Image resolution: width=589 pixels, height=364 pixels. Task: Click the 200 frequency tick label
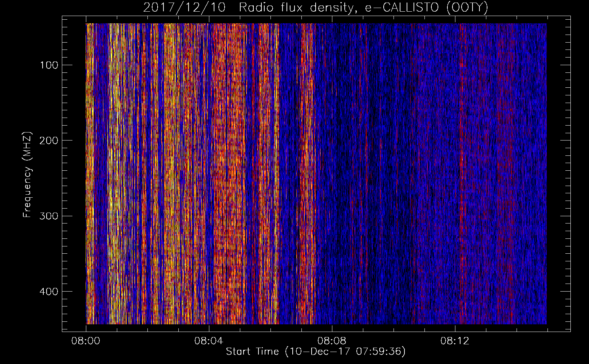[48, 141]
